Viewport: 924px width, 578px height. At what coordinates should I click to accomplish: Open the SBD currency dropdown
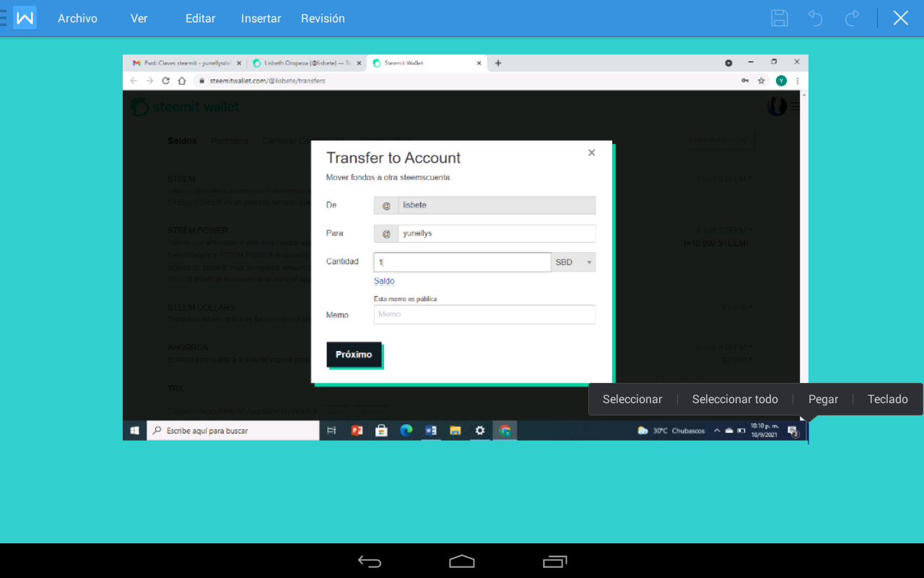pos(573,262)
